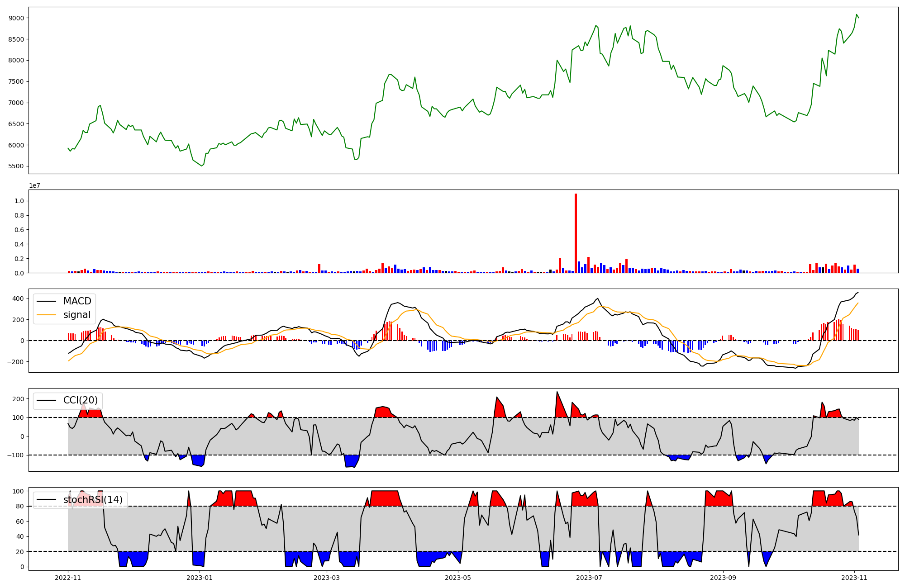Image resolution: width=905 pixels, height=588 pixels.
Task: Click the -100 tick on CCI axis
Action: tap(16, 455)
